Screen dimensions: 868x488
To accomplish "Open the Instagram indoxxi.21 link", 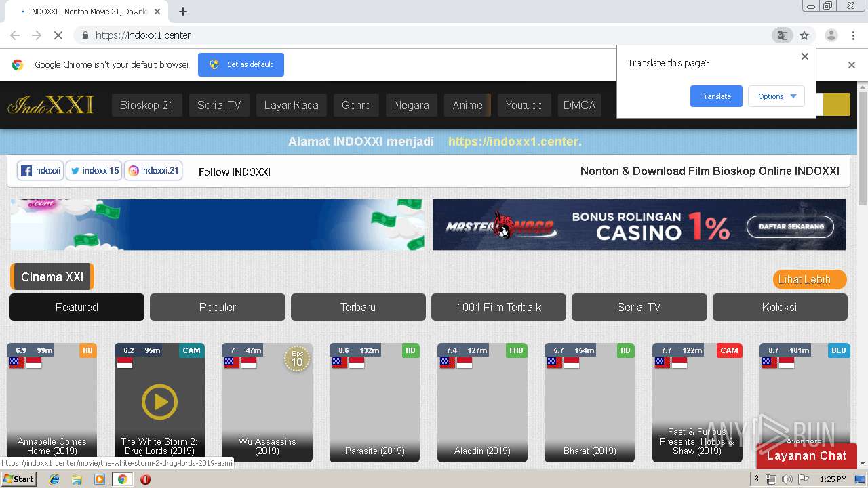I will [154, 171].
